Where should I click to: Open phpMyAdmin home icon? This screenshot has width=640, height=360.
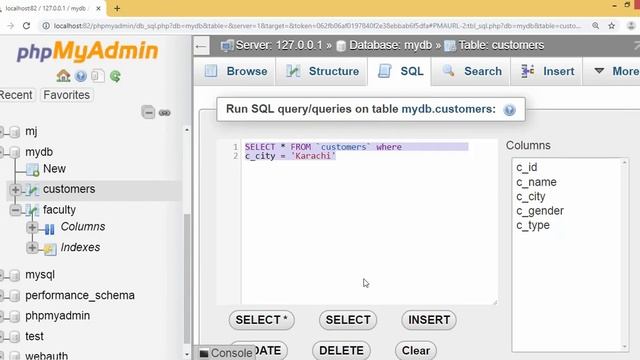click(x=63, y=76)
